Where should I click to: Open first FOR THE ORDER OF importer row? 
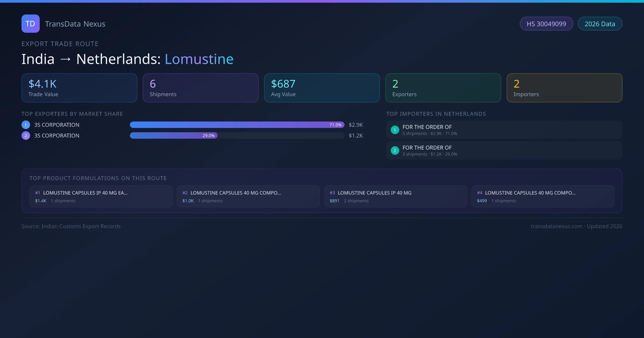click(504, 130)
